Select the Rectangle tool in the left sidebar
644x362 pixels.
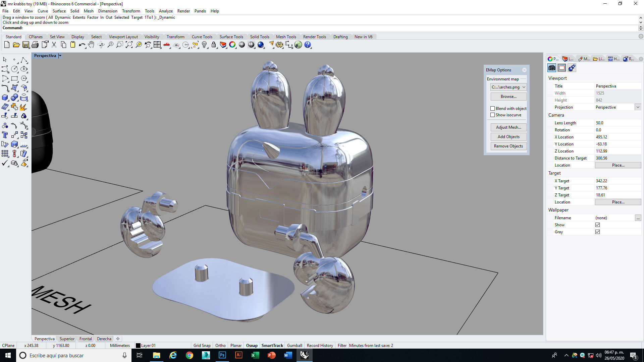click(14, 78)
